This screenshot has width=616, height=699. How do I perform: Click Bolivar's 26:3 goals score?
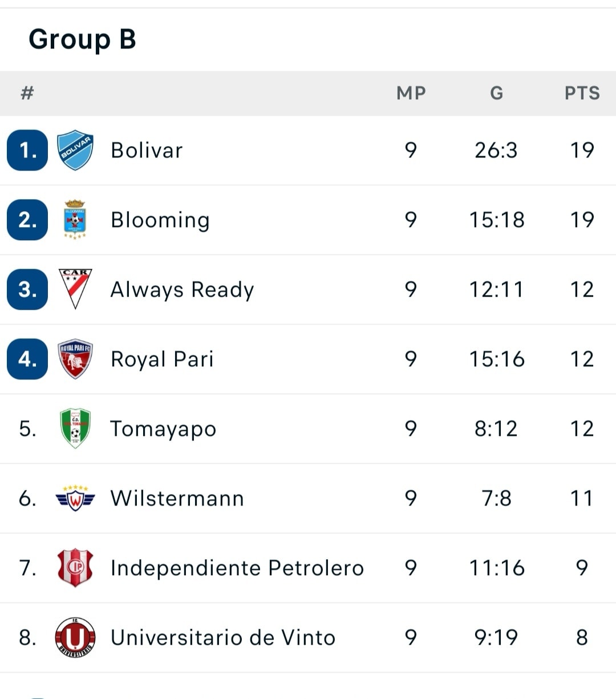pos(496,151)
